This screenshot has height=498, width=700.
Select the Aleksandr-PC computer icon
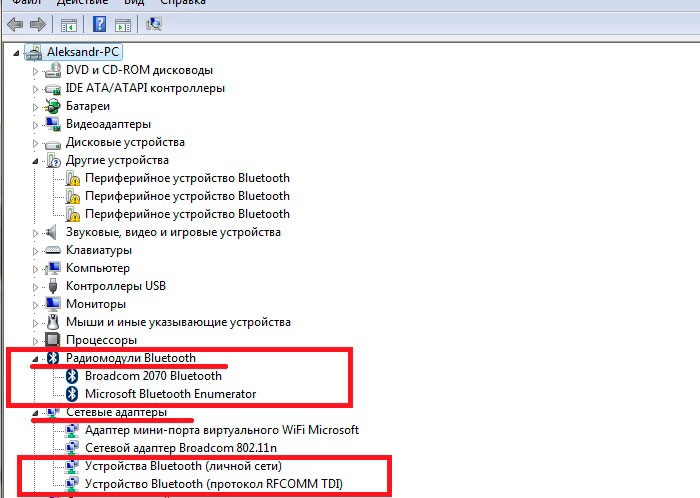[33, 52]
